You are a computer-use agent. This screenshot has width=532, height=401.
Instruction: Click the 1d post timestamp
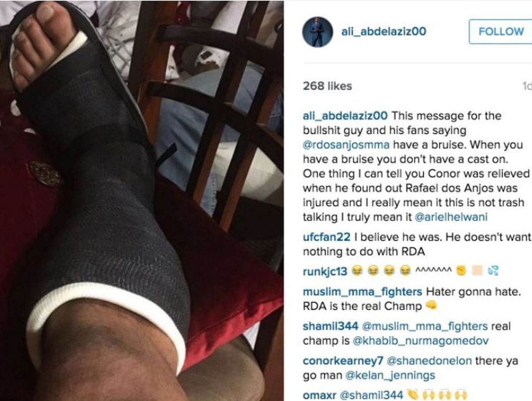tap(527, 86)
